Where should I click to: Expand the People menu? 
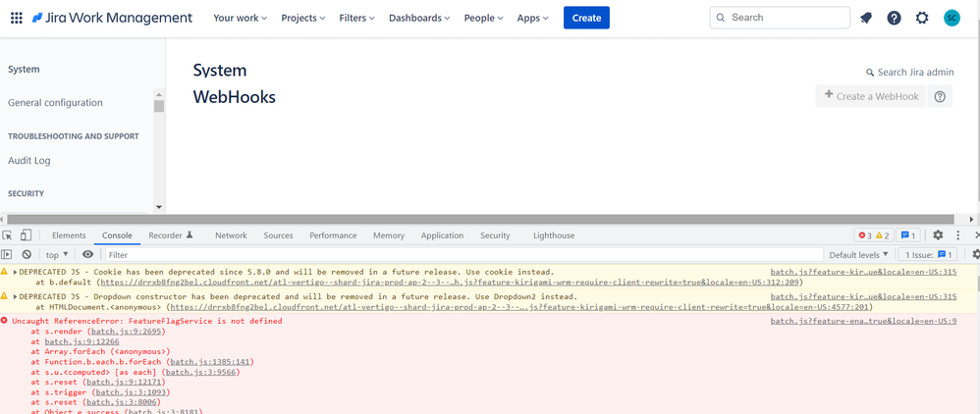click(x=484, y=18)
